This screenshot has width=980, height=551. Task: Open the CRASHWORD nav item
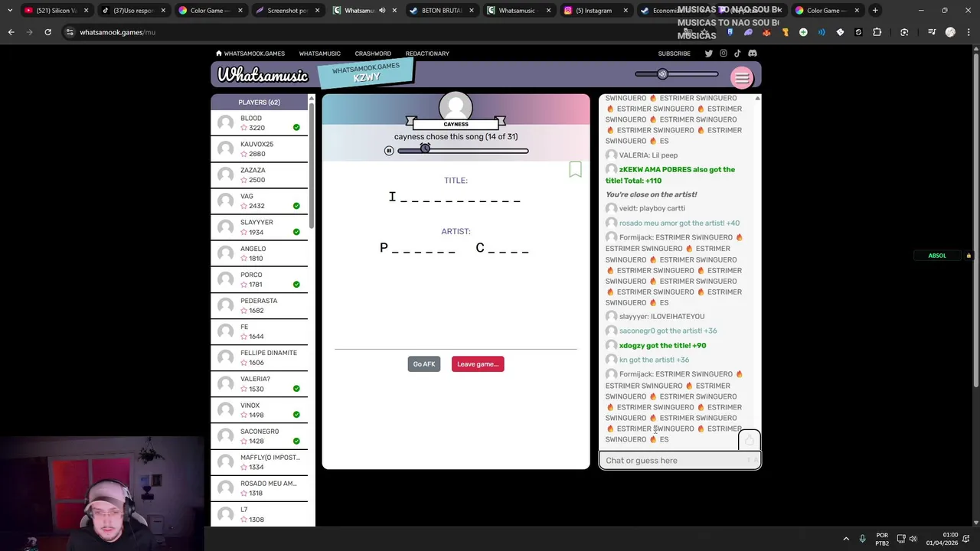pyautogui.click(x=373, y=54)
